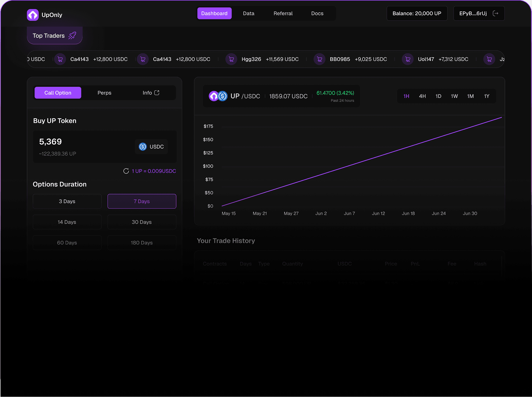Image resolution: width=532 pixels, height=397 pixels.
Task: Click the logout arrow icon beside wallet address
Action: [x=496, y=14]
